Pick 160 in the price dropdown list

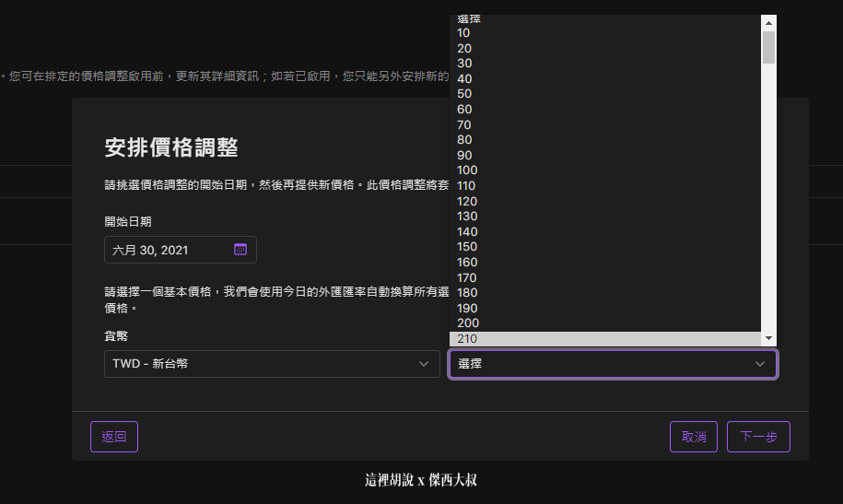tap(604, 263)
